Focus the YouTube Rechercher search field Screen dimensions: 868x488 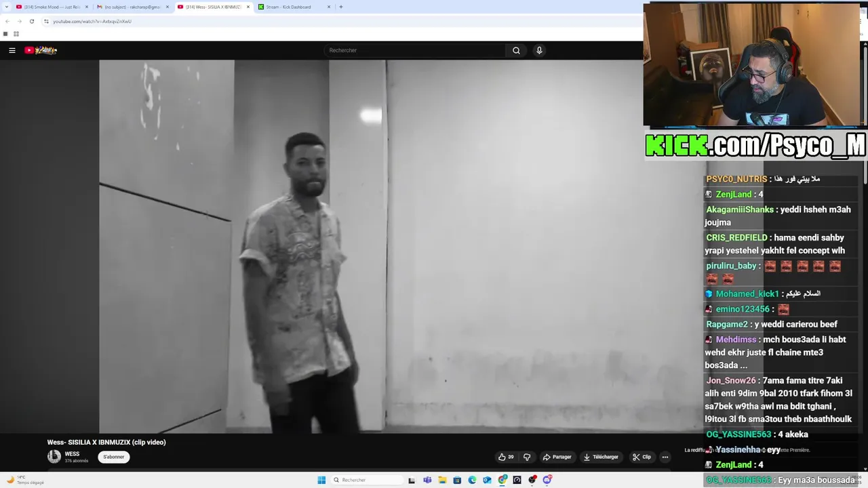click(415, 50)
